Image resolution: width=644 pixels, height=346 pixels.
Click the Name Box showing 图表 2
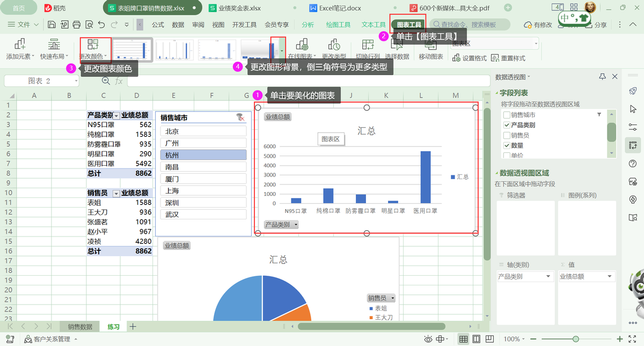click(41, 81)
